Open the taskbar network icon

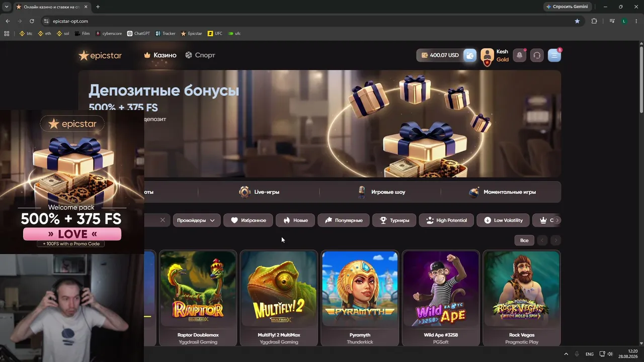[x=602, y=354]
